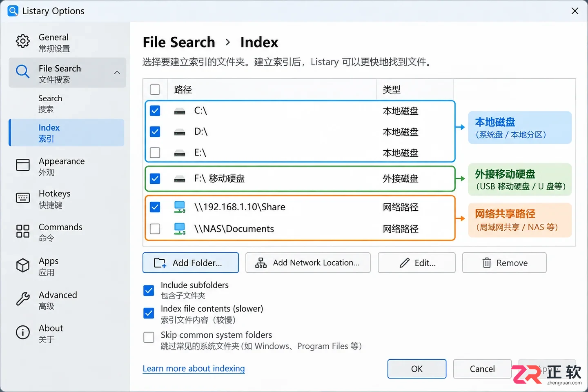Click the Remove button
The image size is (588, 392).
(504, 263)
